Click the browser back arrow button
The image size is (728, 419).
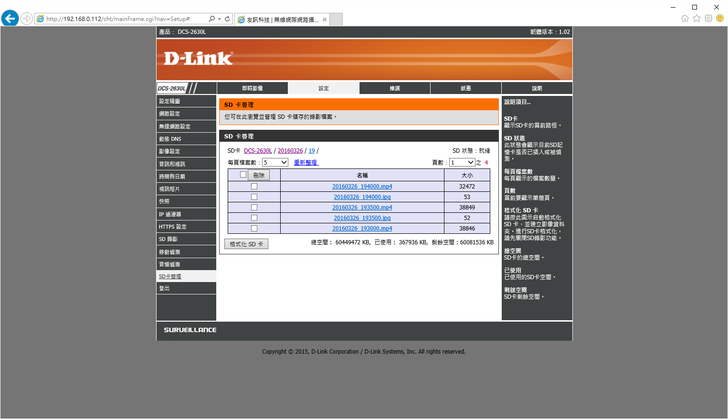coord(11,18)
